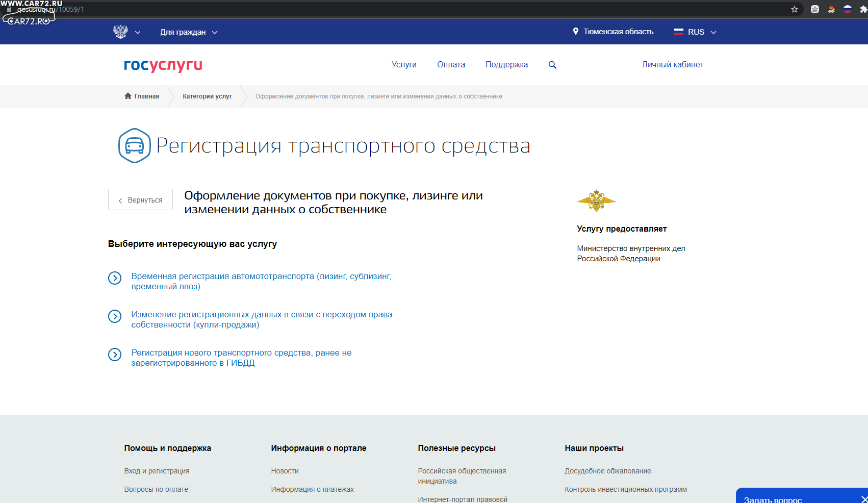Click the browser extensions puzzle icon

863,9
